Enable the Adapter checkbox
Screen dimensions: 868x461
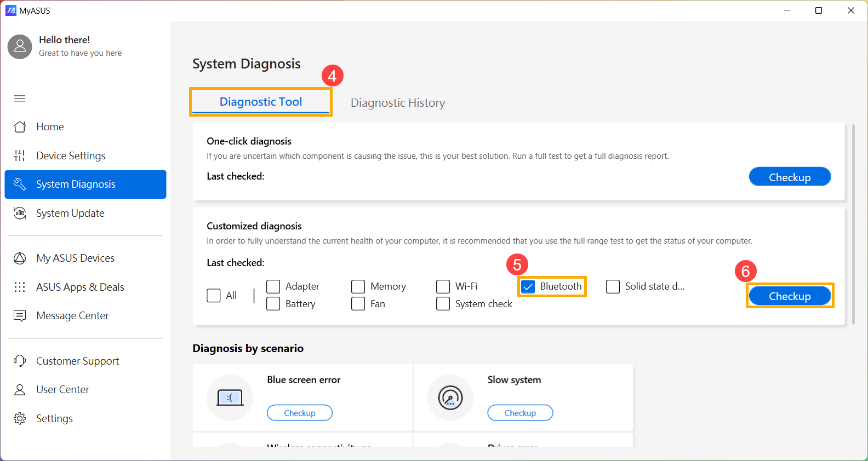pyautogui.click(x=273, y=286)
